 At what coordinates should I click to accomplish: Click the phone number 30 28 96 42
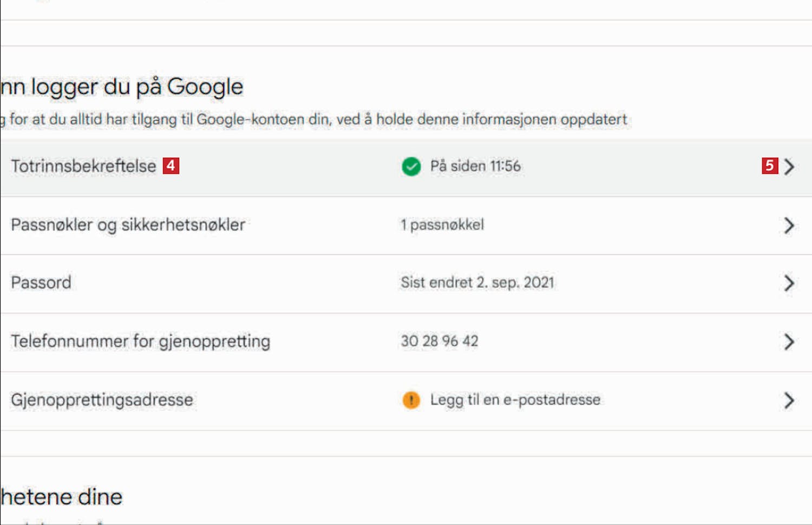click(x=440, y=341)
